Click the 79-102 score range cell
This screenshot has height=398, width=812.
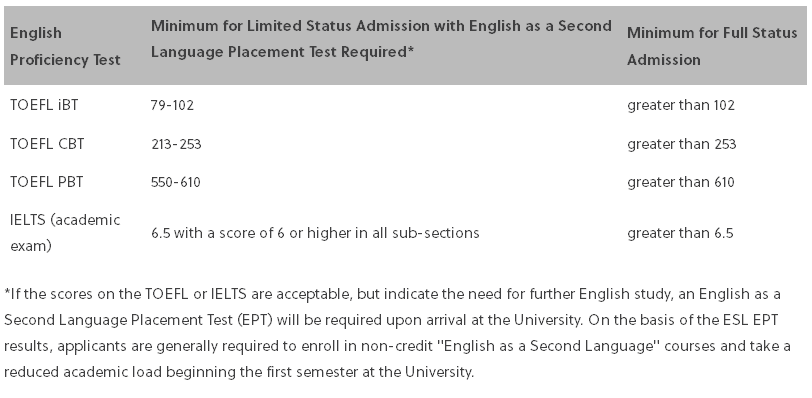[x=172, y=105]
